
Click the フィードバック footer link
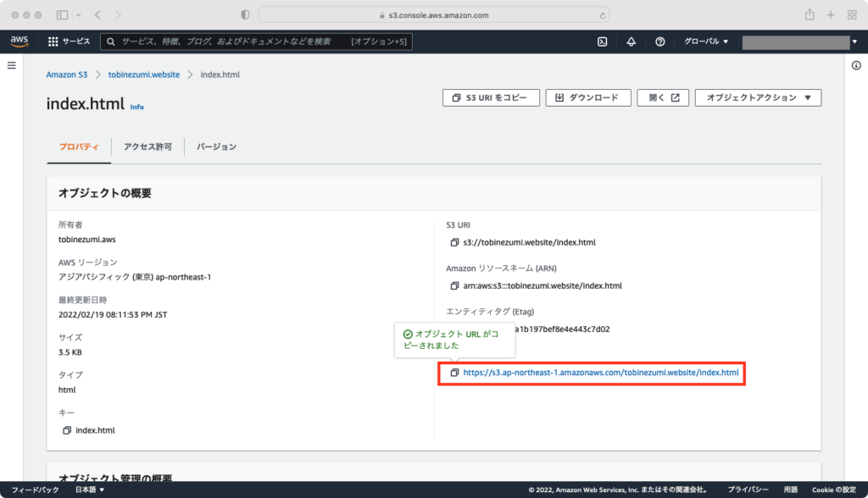pyautogui.click(x=35, y=490)
